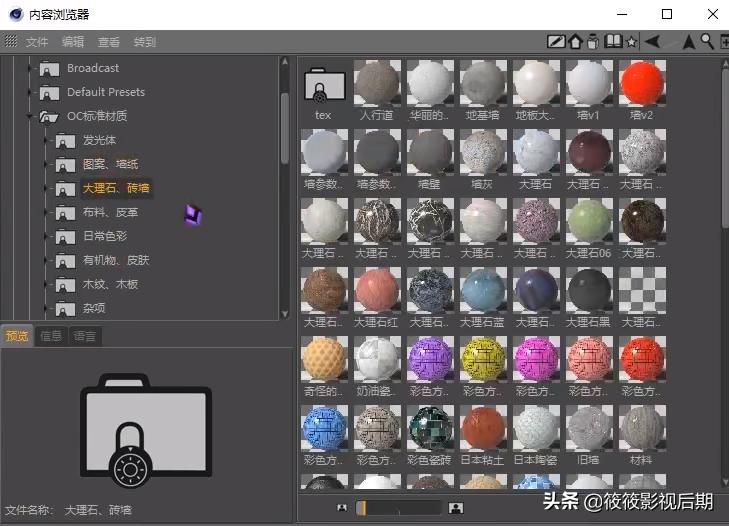The width and height of the screenshot is (729, 526).
Task: Select the 旧墙 material
Action: 589,427
